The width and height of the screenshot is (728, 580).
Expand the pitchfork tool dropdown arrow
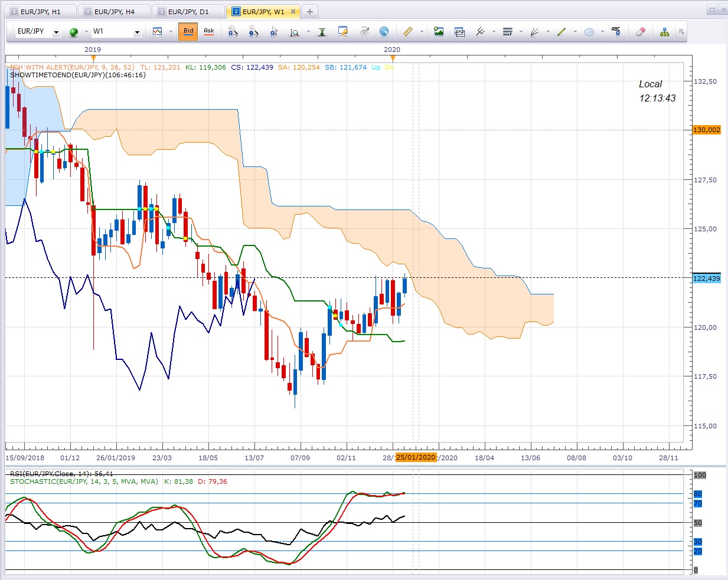494,32
